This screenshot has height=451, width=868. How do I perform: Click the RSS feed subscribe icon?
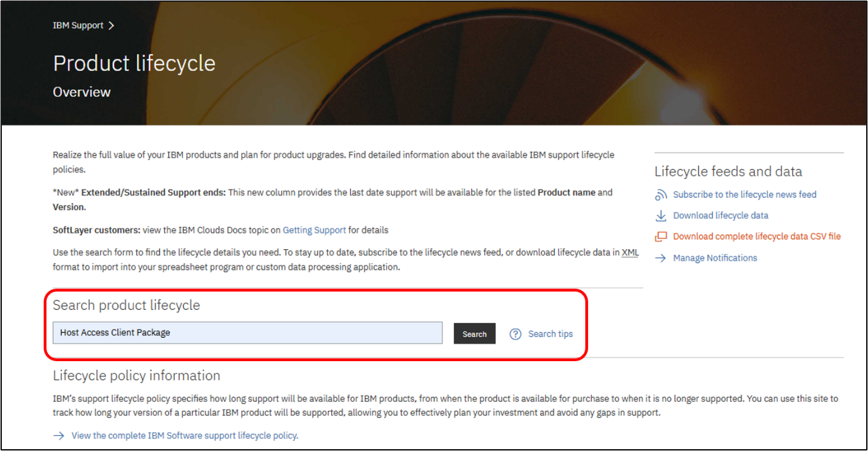[661, 195]
